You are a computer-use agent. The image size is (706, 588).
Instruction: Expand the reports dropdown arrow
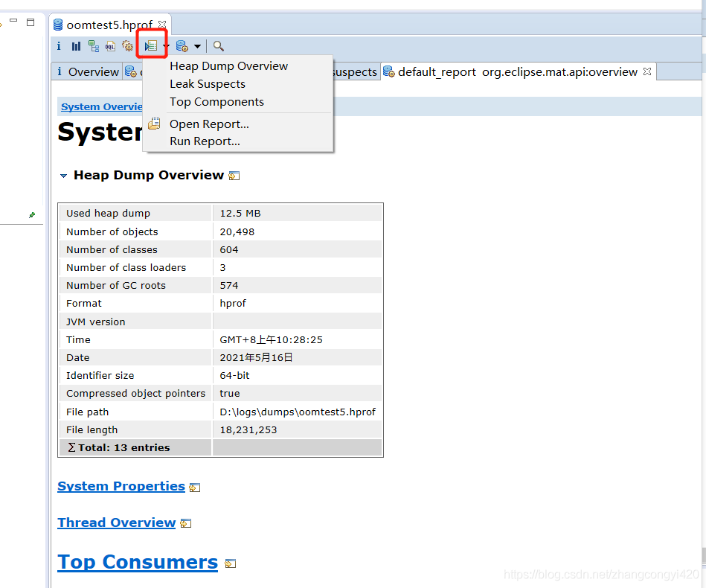point(167,46)
